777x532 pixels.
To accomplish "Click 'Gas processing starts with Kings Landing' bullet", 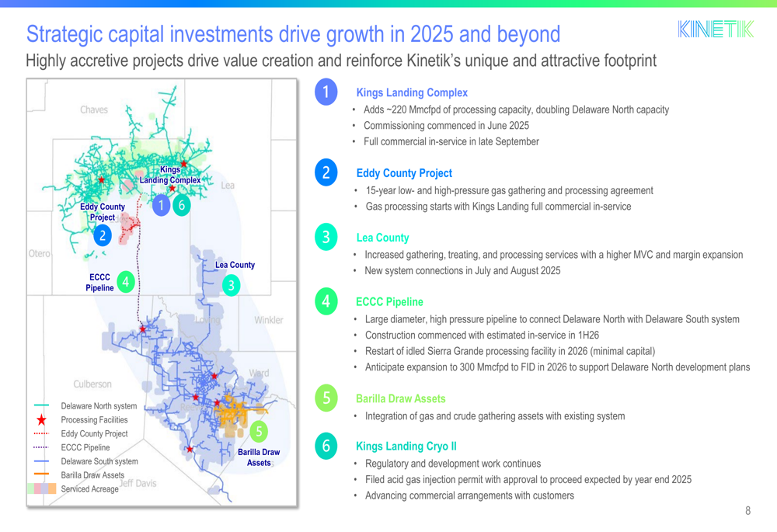I will (x=499, y=206).
